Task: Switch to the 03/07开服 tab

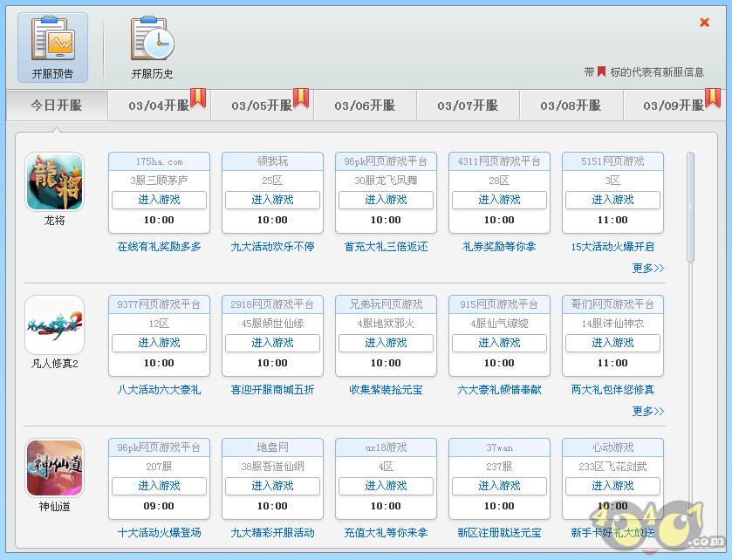Action: click(x=468, y=106)
